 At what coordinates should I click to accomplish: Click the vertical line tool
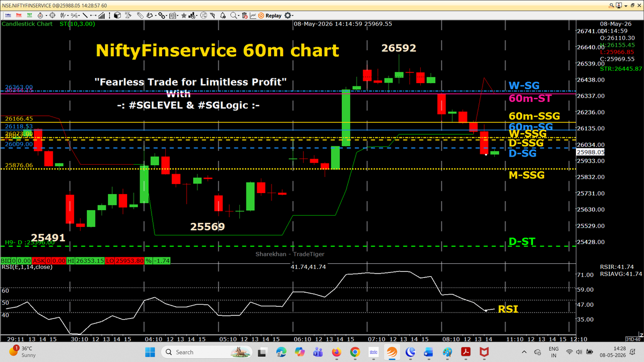(109, 16)
